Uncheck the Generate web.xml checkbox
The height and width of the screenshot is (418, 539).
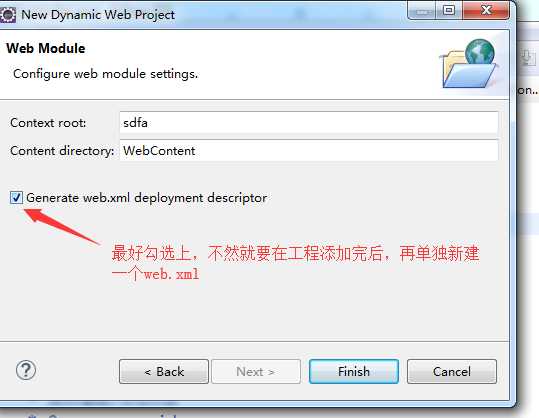click(x=16, y=198)
